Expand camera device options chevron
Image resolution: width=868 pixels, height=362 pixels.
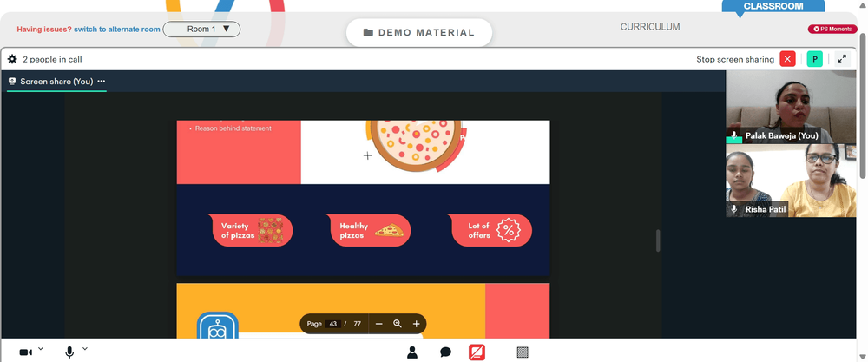pyautogui.click(x=41, y=349)
